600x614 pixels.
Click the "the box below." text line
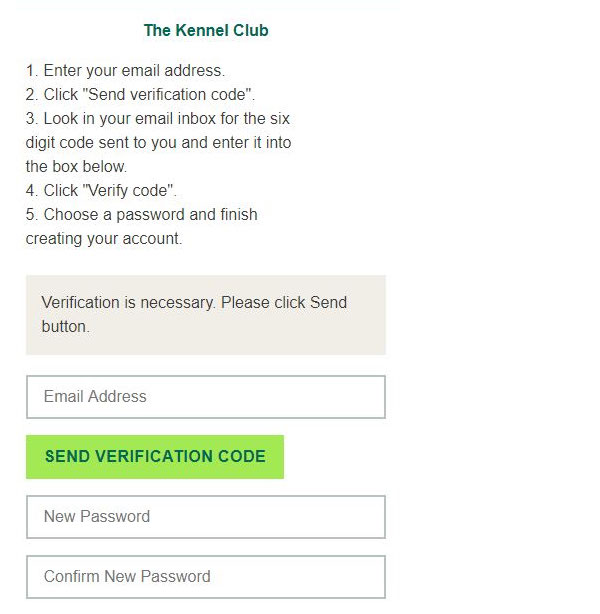point(76,167)
